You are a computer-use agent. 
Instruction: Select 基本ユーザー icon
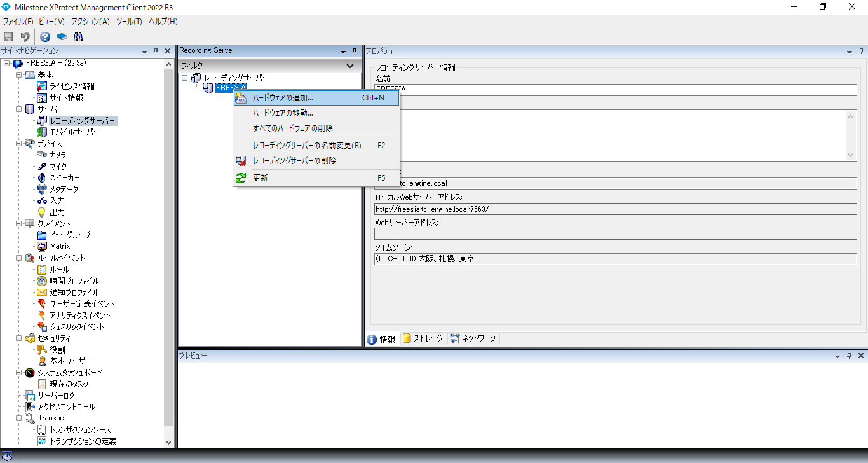click(x=42, y=361)
